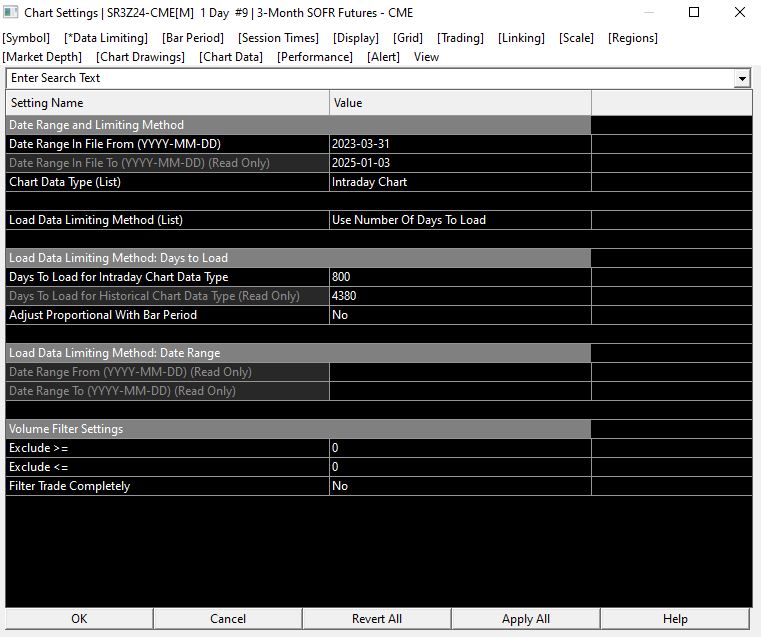Select the Date Range and Limiting Method header
The image size is (761, 637).
(298, 125)
